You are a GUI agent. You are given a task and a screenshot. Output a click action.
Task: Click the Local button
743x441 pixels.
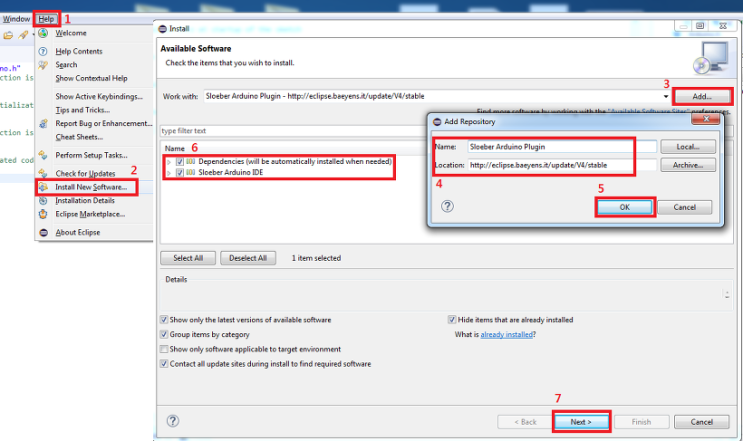click(688, 147)
